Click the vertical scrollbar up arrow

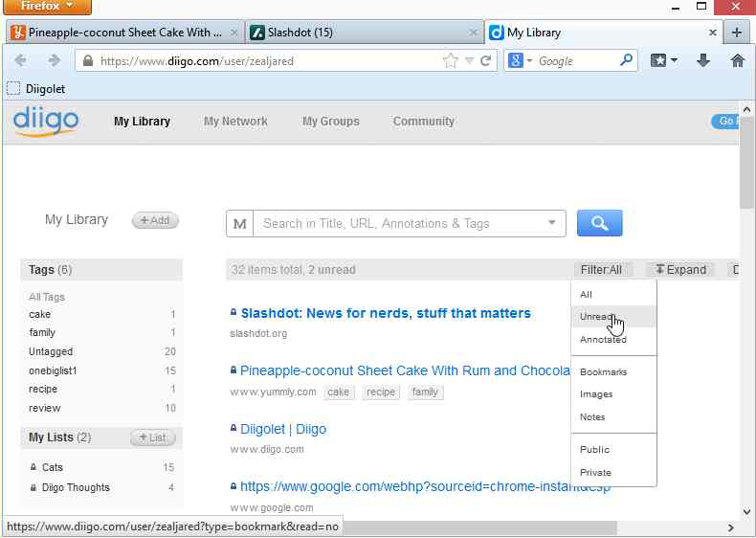point(746,109)
